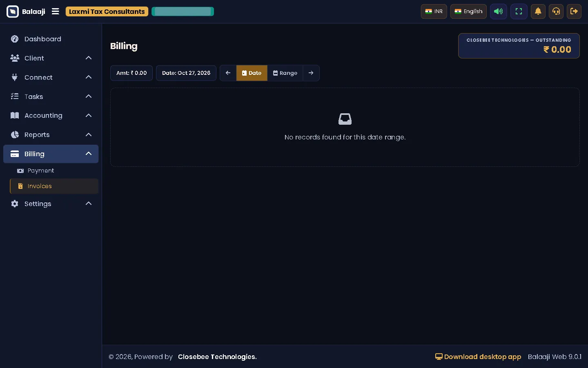Collapse the Billing menu chevron
The image size is (588, 368).
[x=89, y=154]
